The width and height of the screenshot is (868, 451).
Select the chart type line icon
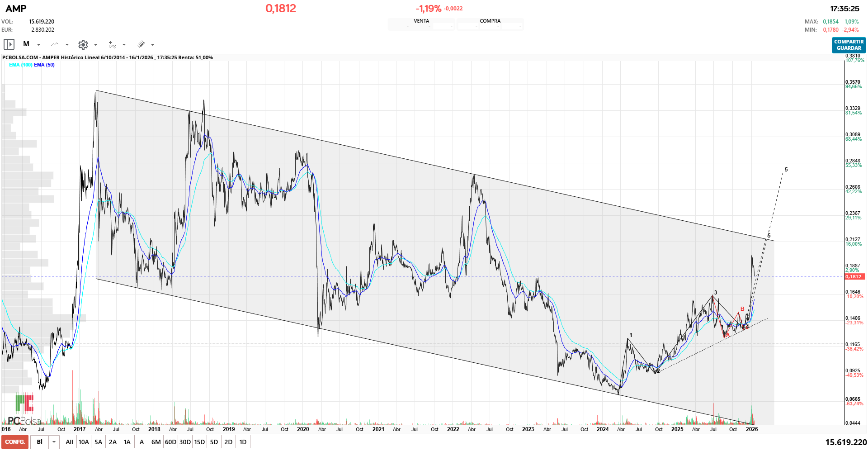pos(55,44)
